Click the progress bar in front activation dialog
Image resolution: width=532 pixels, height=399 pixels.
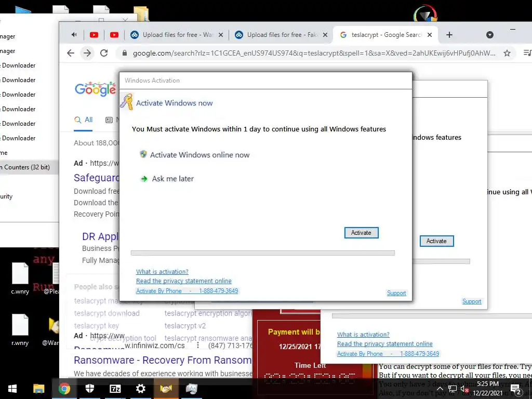click(x=262, y=253)
